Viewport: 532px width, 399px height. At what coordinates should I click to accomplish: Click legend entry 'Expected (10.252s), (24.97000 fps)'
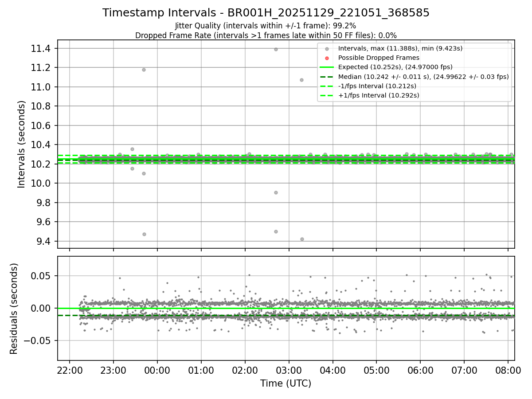click(x=395, y=67)
